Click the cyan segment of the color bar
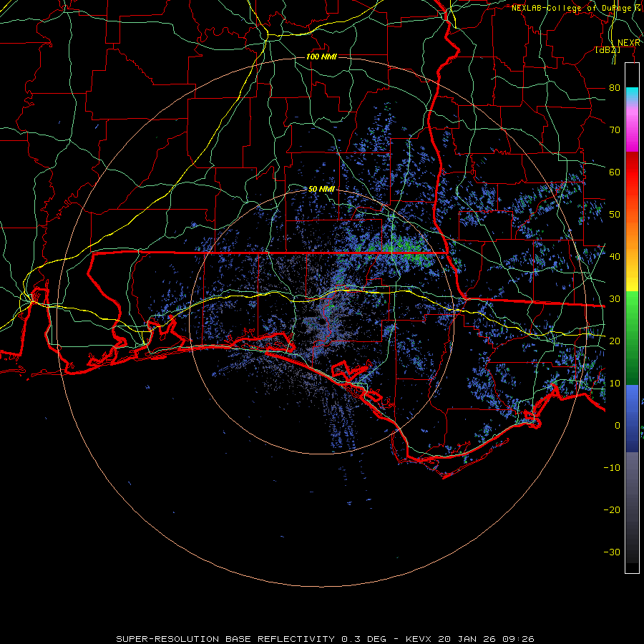Screen dimensions: 644x644 tap(632, 94)
